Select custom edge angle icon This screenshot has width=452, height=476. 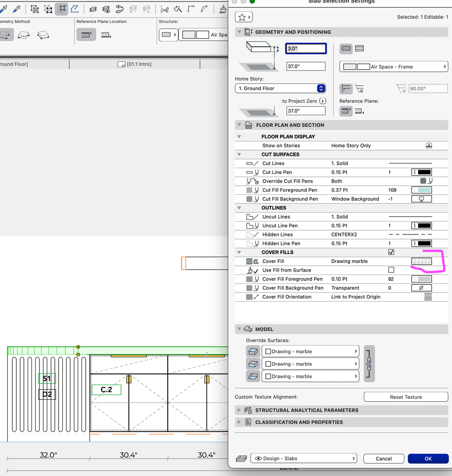click(360, 89)
